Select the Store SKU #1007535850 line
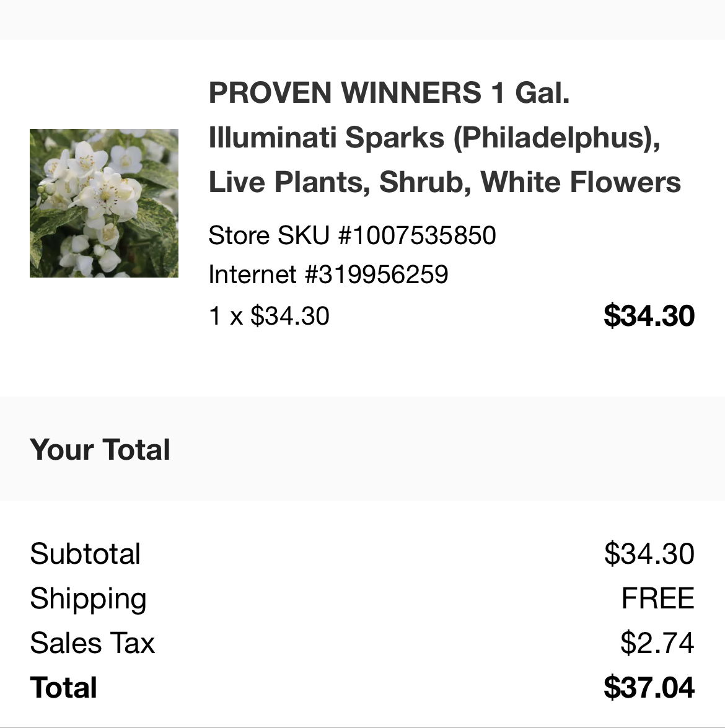725x728 pixels. (x=352, y=235)
